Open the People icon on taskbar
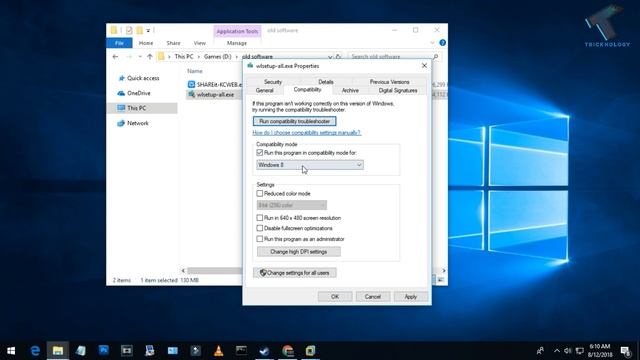The height and width of the screenshot is (360, 640). 540,351
